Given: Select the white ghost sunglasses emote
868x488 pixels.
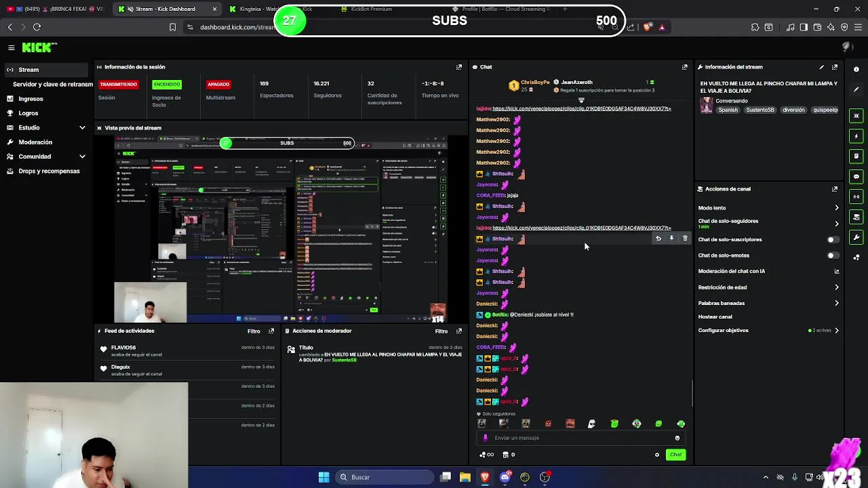Looking at the screenshot, I should [x=592, y=424].
